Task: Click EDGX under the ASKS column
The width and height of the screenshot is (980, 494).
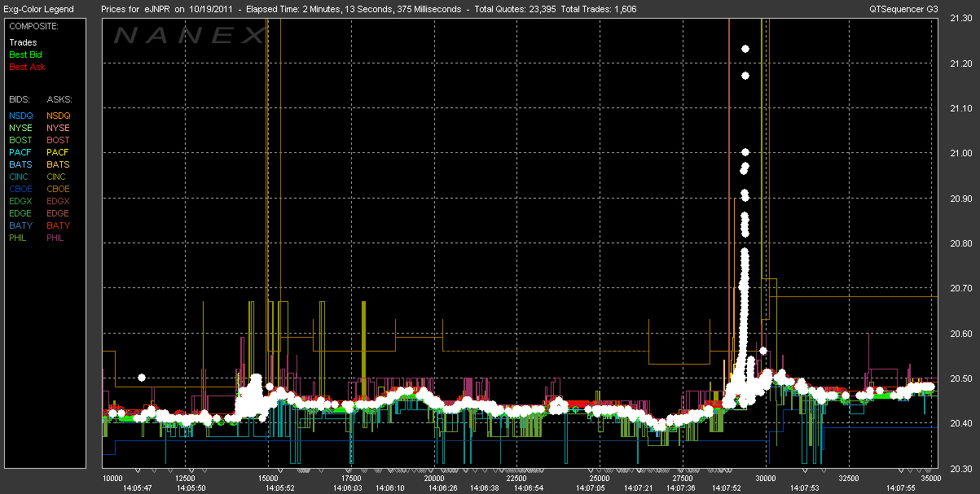Action: 59,201
